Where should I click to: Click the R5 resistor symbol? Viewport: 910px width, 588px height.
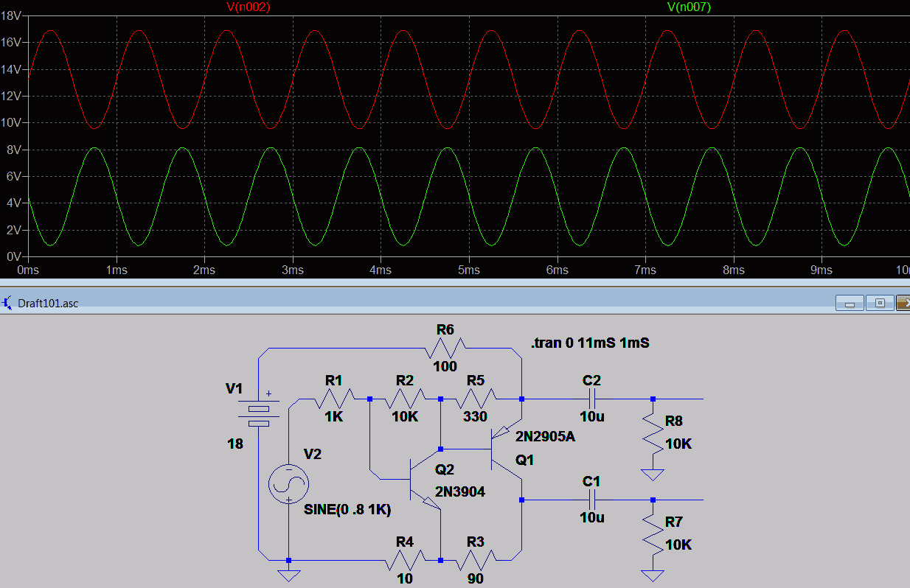pyautogui.click(x=476, y=399)
